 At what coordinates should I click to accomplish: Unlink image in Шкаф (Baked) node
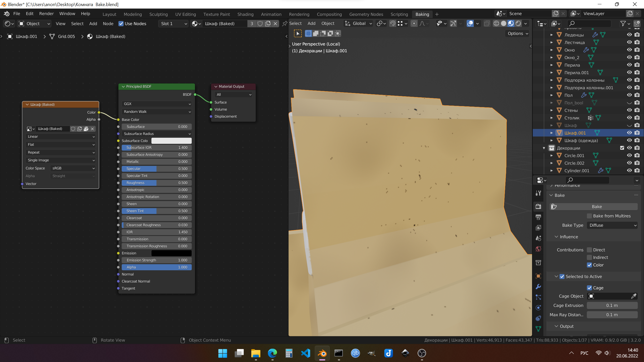coord(92,129)
